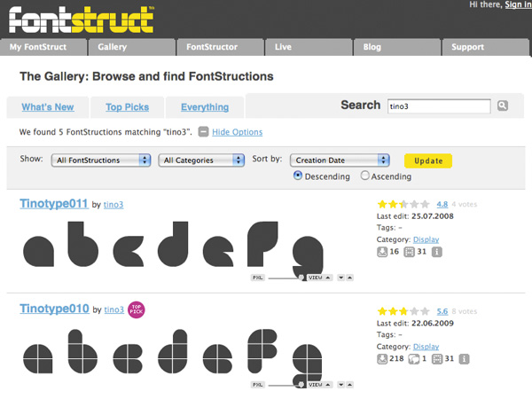Click the info icon for Tinotype011
The height and width of the screenshot is (399, 532).
coord(436,252)
